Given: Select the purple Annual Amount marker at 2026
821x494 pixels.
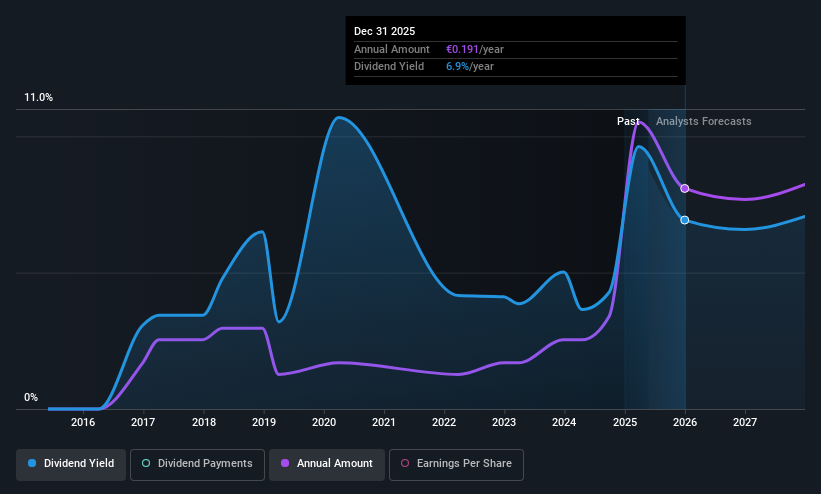Looking at the screenshot, I should pyautogui.click(x=684, y=189).
